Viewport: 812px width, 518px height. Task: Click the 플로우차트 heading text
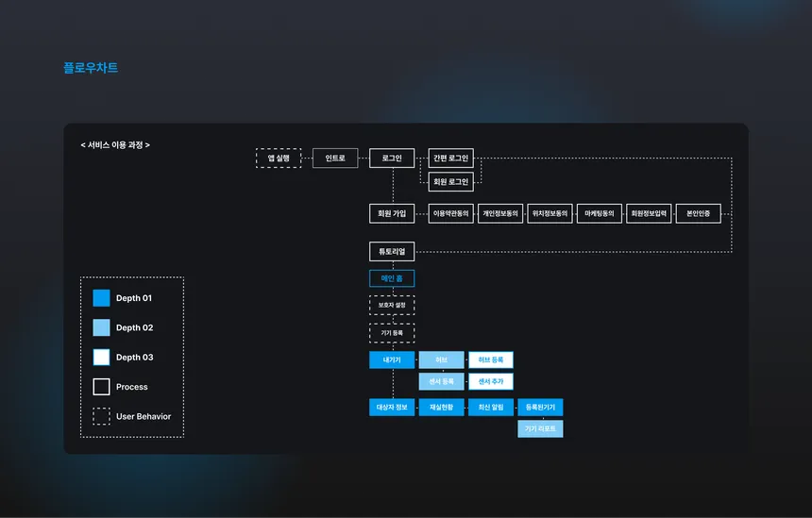click(91, 68)
